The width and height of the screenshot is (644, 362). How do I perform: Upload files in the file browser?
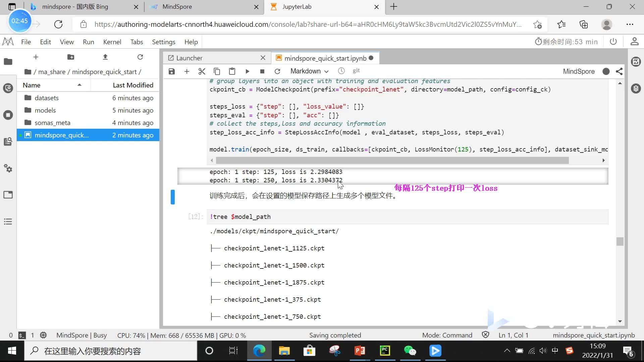click(105, 57)
